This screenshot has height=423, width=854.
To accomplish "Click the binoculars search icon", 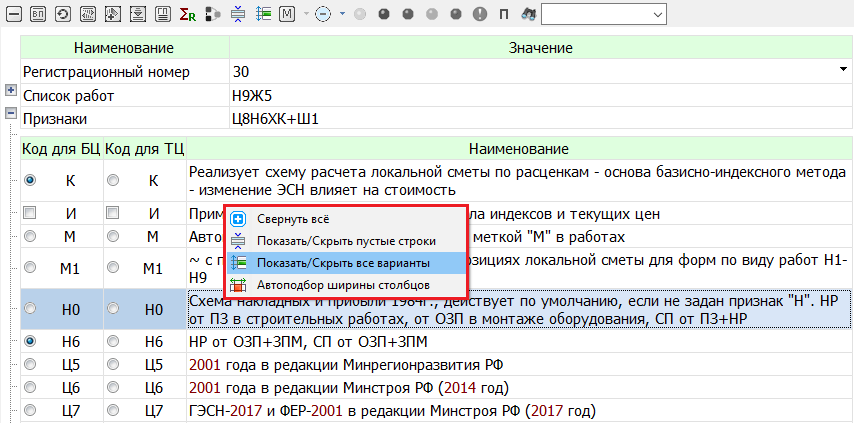I will click(x=528, y=14).
